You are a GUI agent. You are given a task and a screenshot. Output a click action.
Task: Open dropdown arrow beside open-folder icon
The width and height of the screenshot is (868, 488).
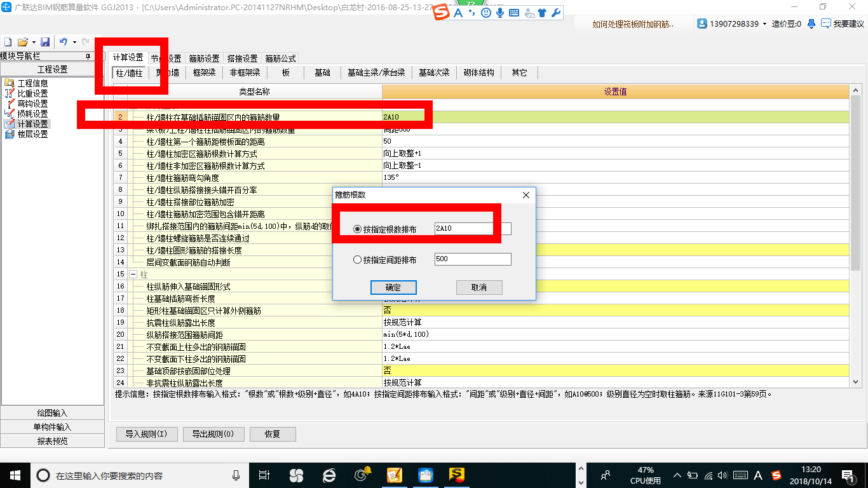tap(32, 42)
